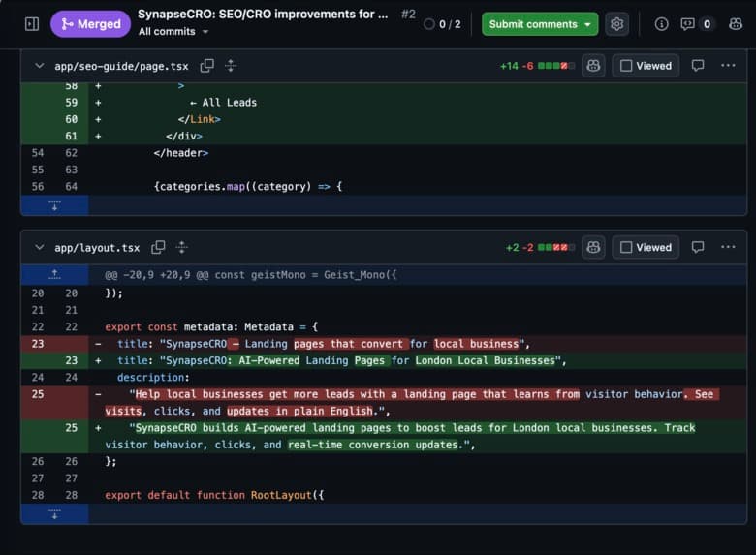Toggle the file tree sidebar icon

coord(32,24)
